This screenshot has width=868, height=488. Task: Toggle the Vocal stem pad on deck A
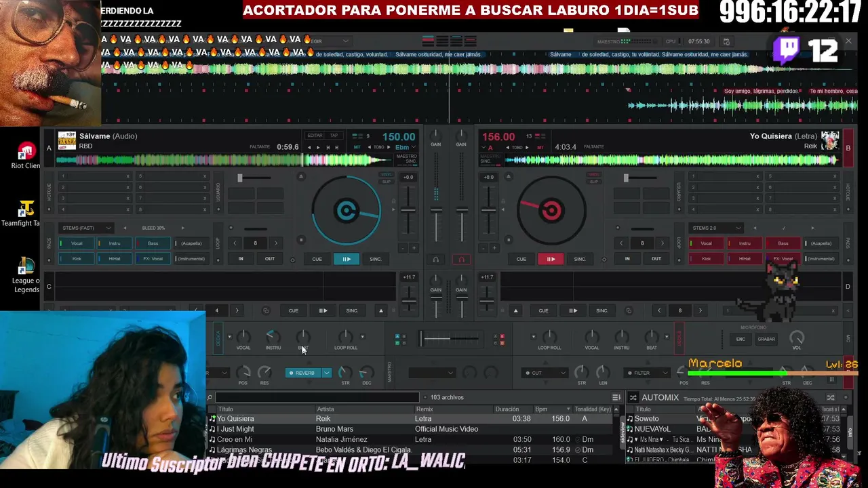[77, 243]
